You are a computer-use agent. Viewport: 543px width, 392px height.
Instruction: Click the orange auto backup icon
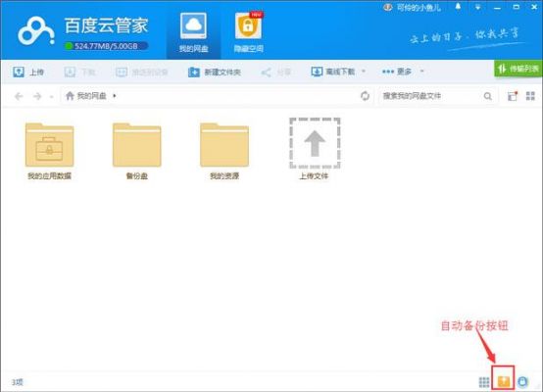pos(504,381)
